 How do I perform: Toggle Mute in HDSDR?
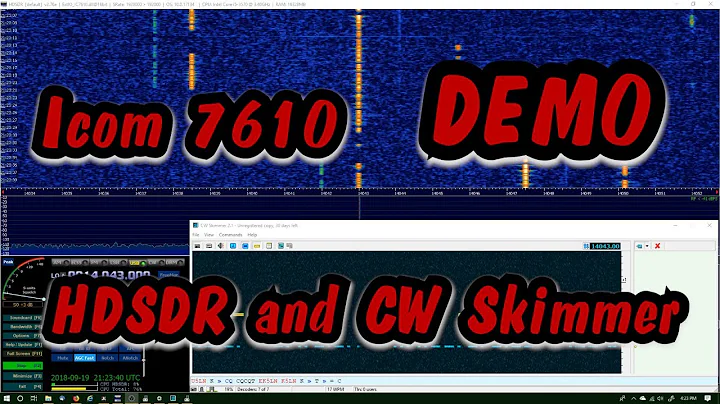[x=62, y=358]
